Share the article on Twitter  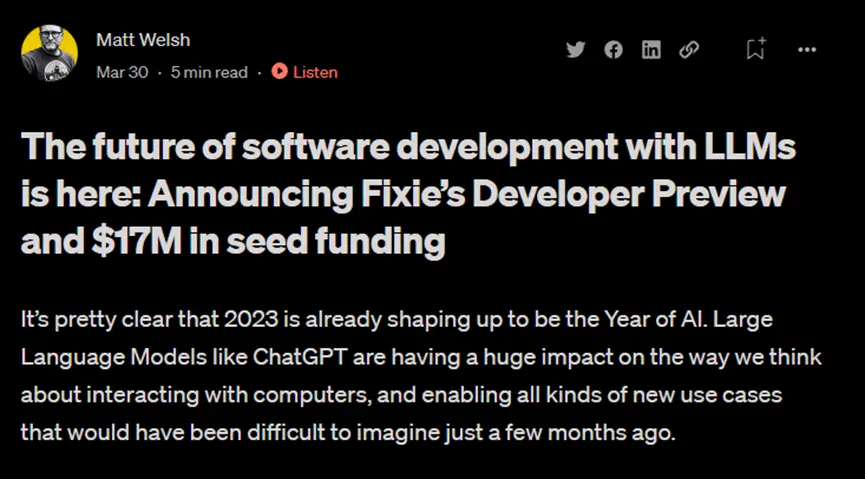pyautogui.click(x=575, y=49)
